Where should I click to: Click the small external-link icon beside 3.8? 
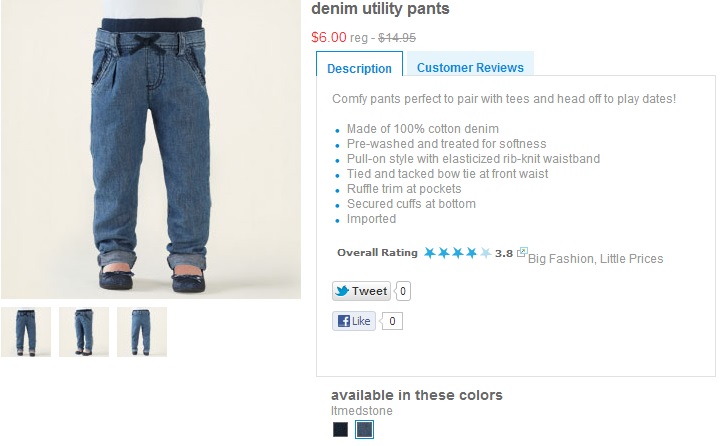(522, 252)
